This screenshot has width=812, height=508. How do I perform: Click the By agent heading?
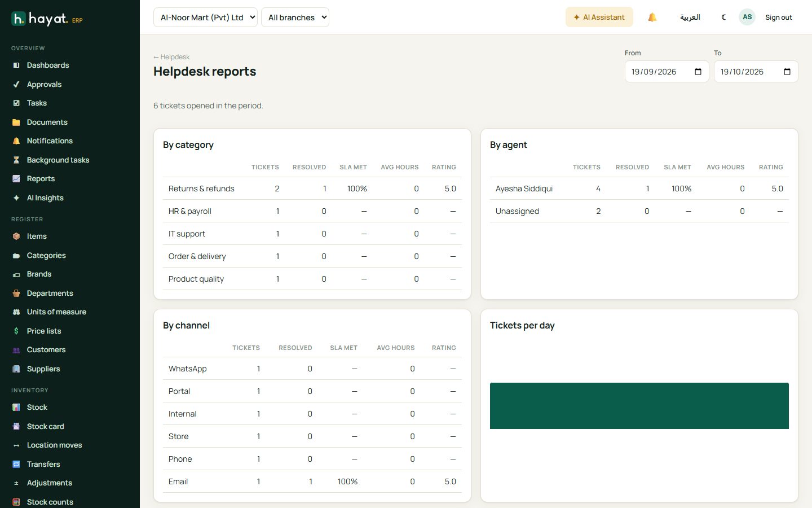[x=509, y=145]
